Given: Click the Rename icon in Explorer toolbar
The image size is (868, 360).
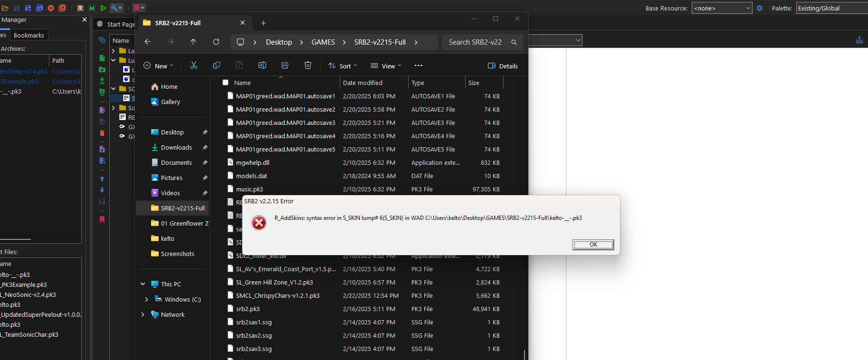Looking at the screenshot, I should [x=262, y=66].
